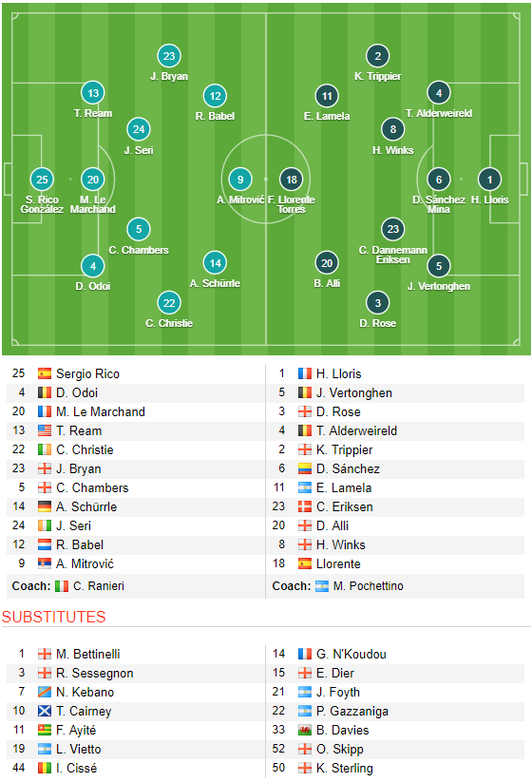532x782 pixels.
Task: Select substitute O. Skipp from the bench list
Action: tap(340, 749)
